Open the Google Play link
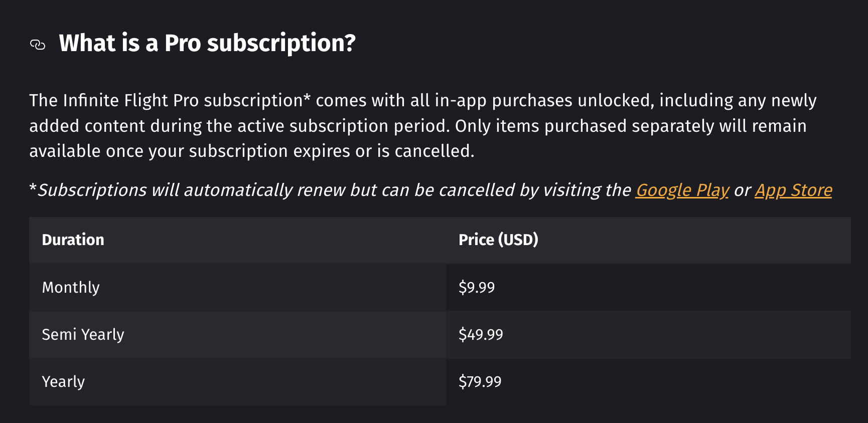Screen dimensions: 868x423 [682, 190]
